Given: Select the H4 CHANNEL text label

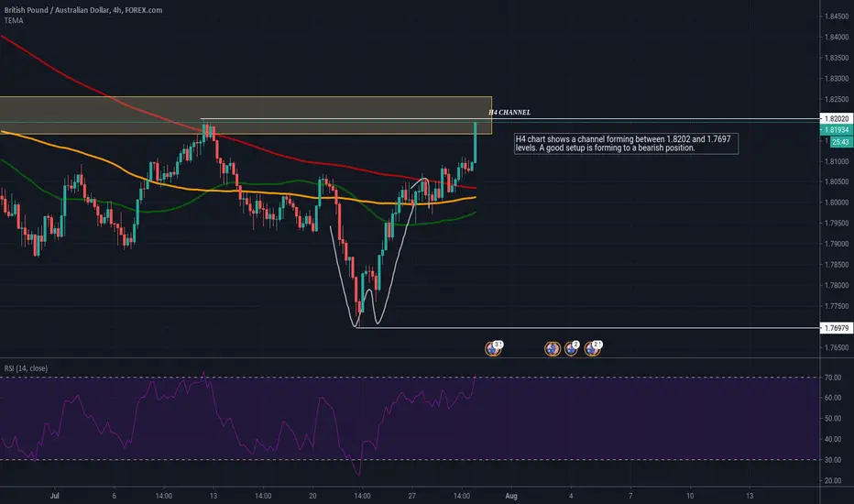Looking at the screenshot, I should click(509, 112).
